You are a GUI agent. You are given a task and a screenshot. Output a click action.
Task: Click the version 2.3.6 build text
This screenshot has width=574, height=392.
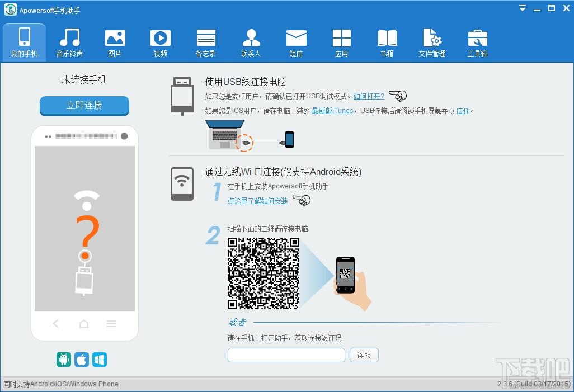(533, 384)
